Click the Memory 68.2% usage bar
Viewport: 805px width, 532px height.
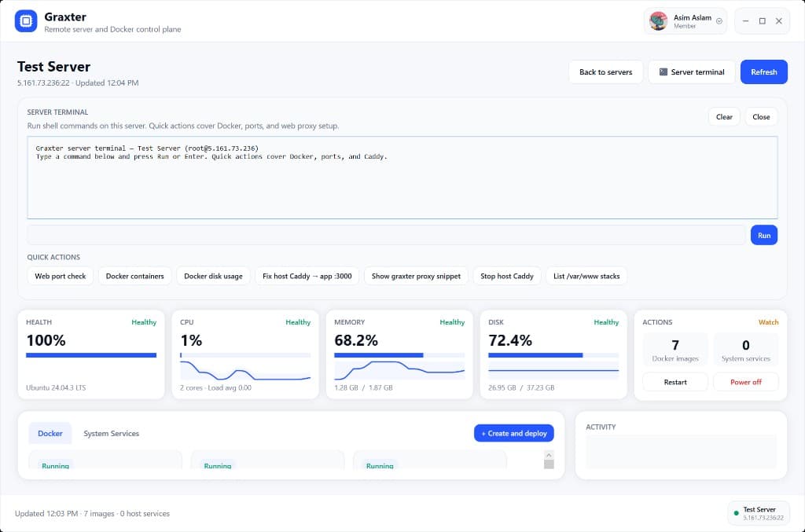tap(399, 355)
